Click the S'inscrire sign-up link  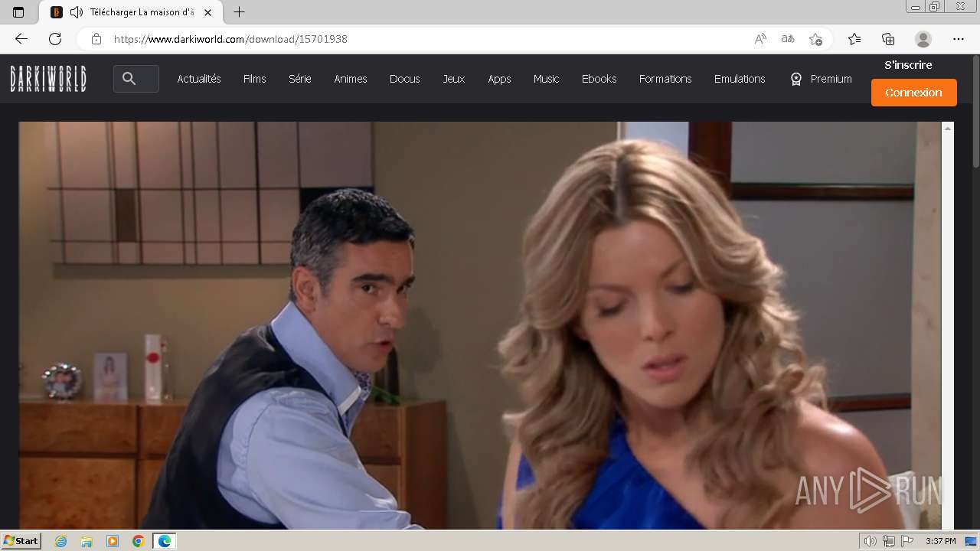pyautogui.click(x=908, y=65)
